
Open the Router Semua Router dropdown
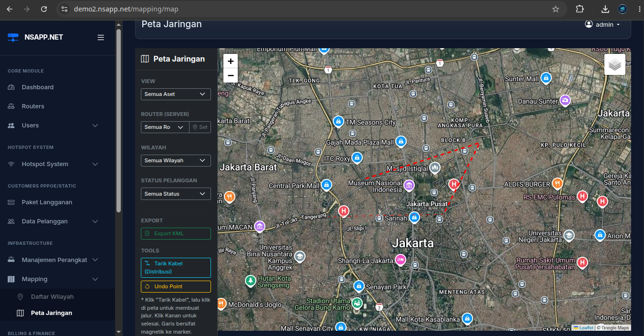[x=165, y=127]
